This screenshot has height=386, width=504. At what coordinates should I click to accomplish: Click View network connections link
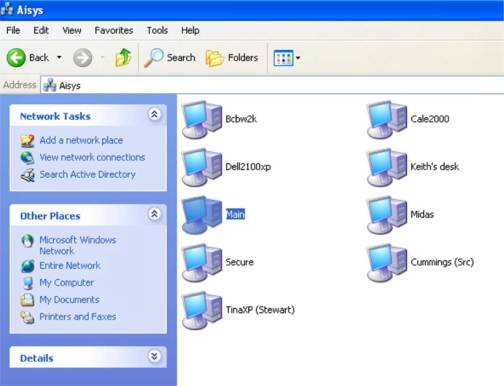click(92, 157)
